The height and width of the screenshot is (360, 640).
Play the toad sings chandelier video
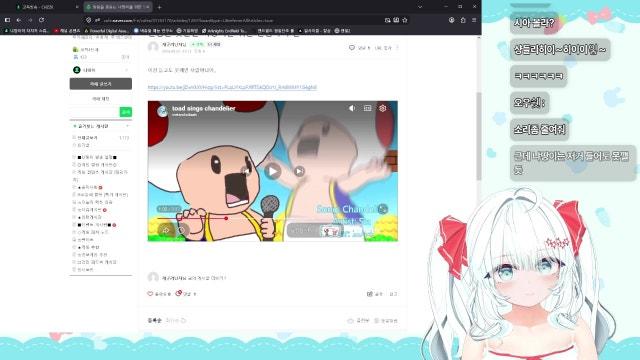pyautogui.click(x=273, y=171)
